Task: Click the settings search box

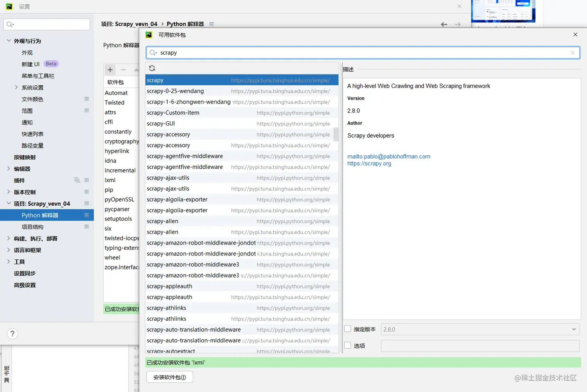Action: click(x=47, y=24)
